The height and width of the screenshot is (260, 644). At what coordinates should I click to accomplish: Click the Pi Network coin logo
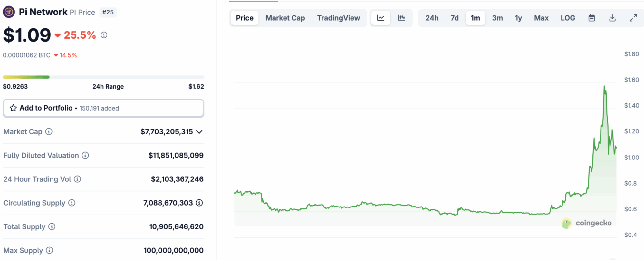click(x=9, y=12)
